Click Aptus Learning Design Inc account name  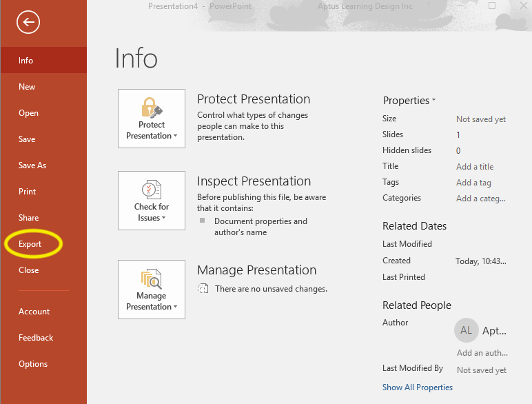click(x=365, y=6)
